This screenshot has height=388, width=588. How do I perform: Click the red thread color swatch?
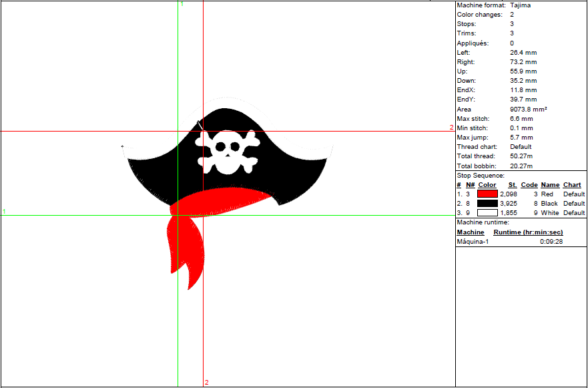click(487, 194)
